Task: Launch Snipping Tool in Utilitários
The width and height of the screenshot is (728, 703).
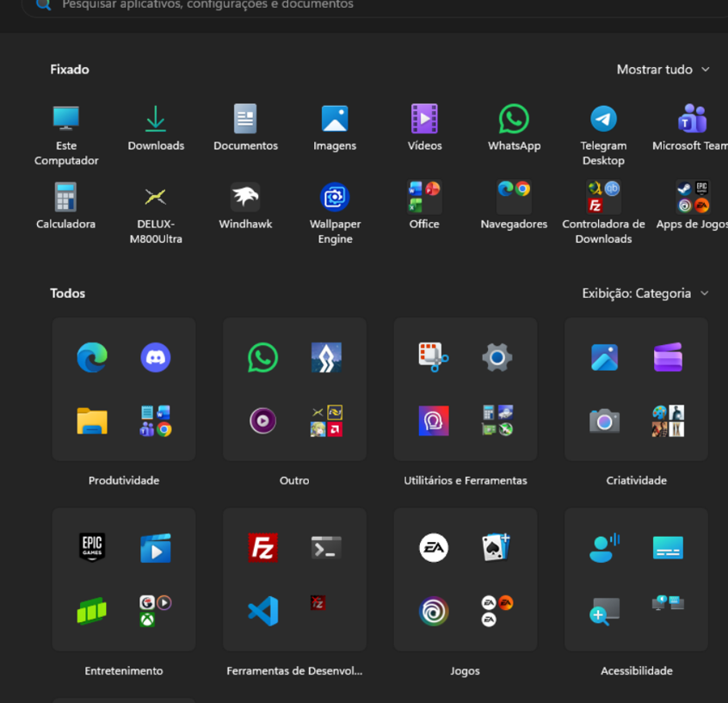Action: click(434, 358)
